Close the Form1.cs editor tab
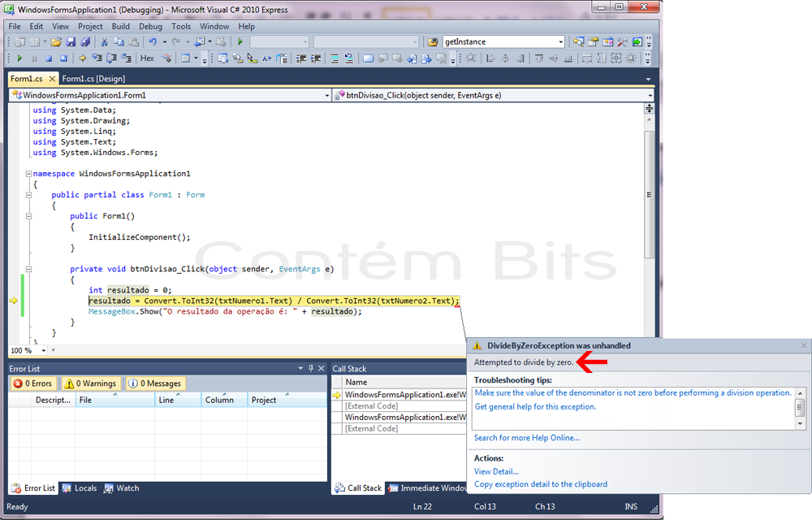The width and height of the screenshot is (812, 520). (x=52, y=79)
